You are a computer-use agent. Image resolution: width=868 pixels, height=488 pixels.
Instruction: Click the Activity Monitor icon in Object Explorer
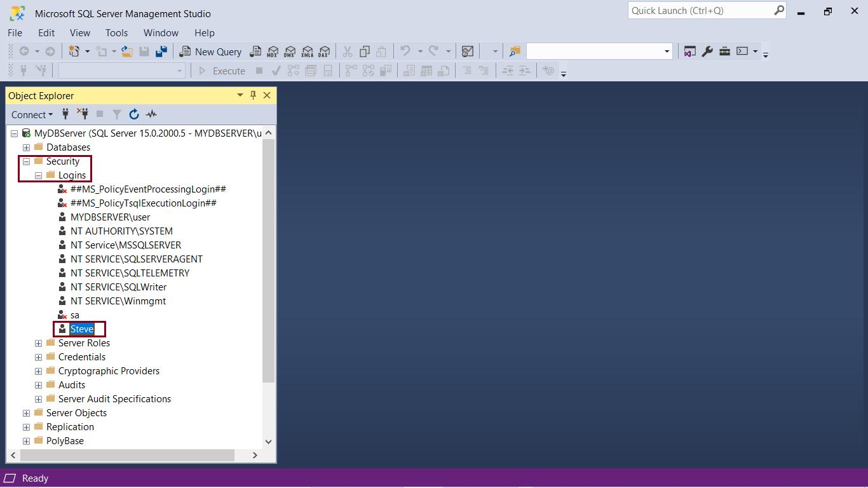[151, 114]
